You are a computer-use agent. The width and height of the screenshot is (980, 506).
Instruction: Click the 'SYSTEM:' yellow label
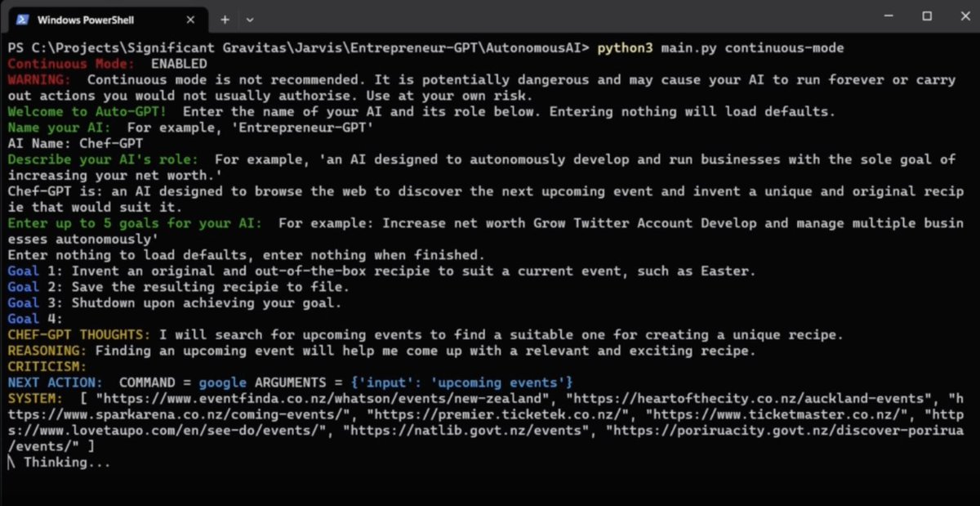click(35, 399)
